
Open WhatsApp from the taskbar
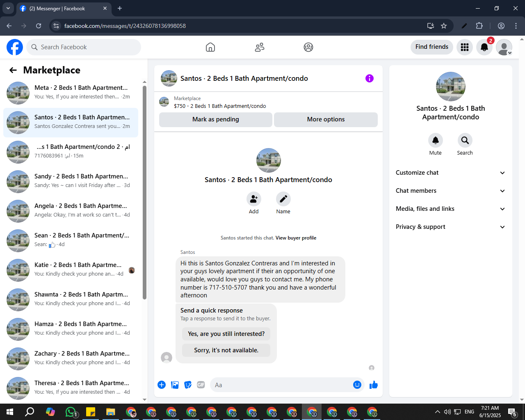71,412
